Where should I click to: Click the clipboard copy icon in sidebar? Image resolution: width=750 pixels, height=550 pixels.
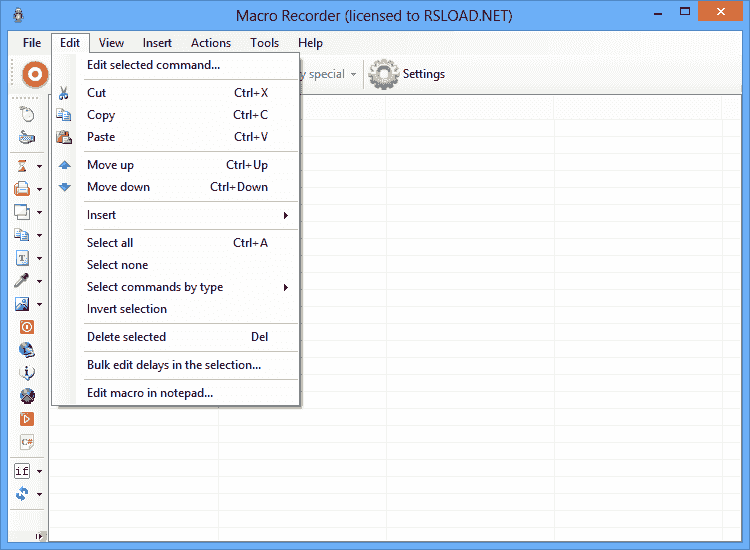click(x=22, y=235)
